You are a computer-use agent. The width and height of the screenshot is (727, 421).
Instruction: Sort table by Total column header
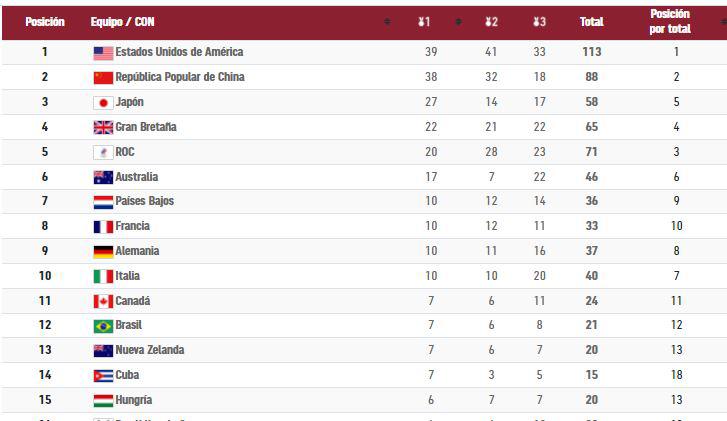coord(591,21)
